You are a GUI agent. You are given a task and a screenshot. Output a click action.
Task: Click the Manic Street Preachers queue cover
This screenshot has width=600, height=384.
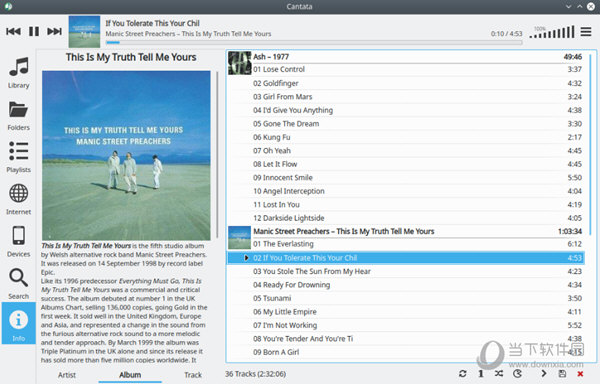click(240, 238)
